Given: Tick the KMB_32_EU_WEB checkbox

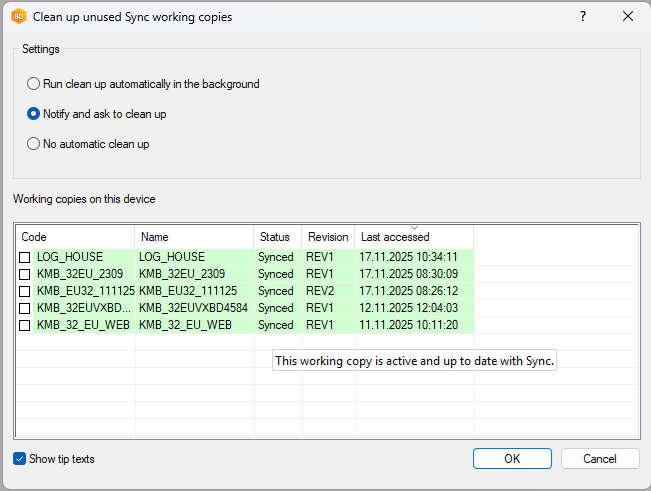Looking at the screenshot, I should coord(25,325).
